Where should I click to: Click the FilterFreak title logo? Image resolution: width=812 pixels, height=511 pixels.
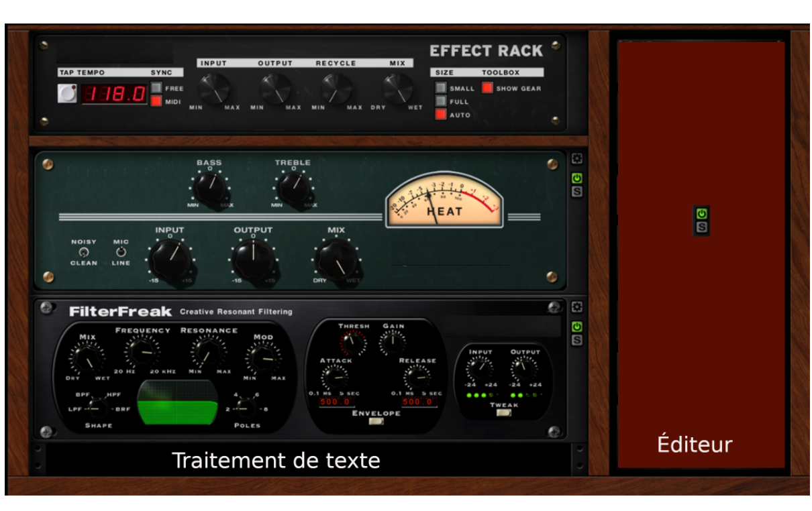120,312
